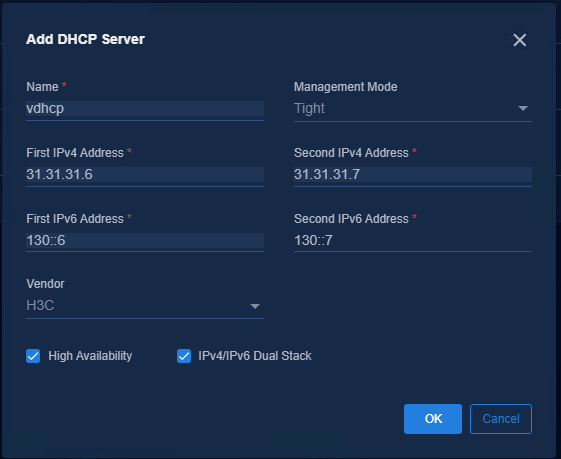
Task: Click the Vendor field label
Action: [x=45, y=284]
